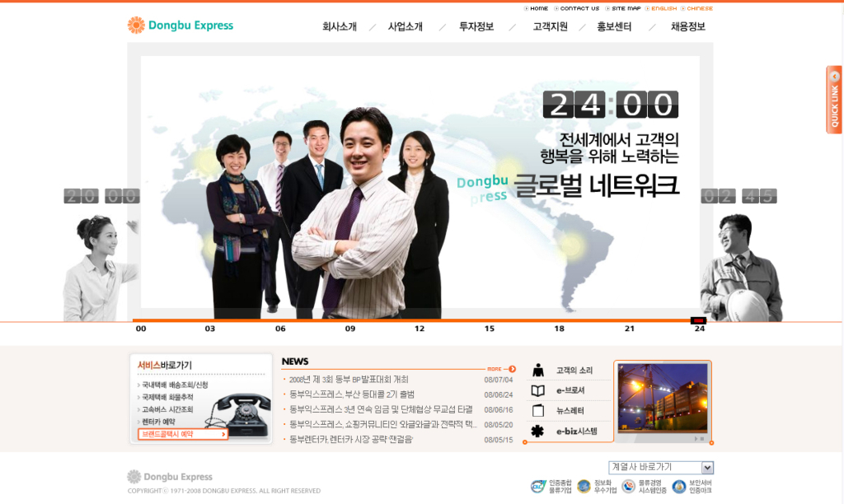Image resolution: width=844 pixels, height=504 pixels.
Task: Open the 투자정보 menu
Action: coord(476,26)
